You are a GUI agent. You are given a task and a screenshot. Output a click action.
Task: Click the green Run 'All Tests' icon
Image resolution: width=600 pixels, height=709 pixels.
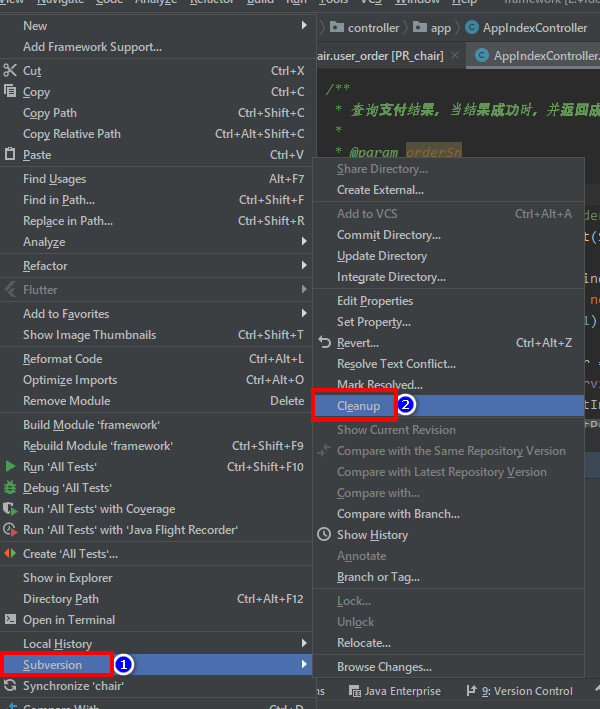click(10, 466)
